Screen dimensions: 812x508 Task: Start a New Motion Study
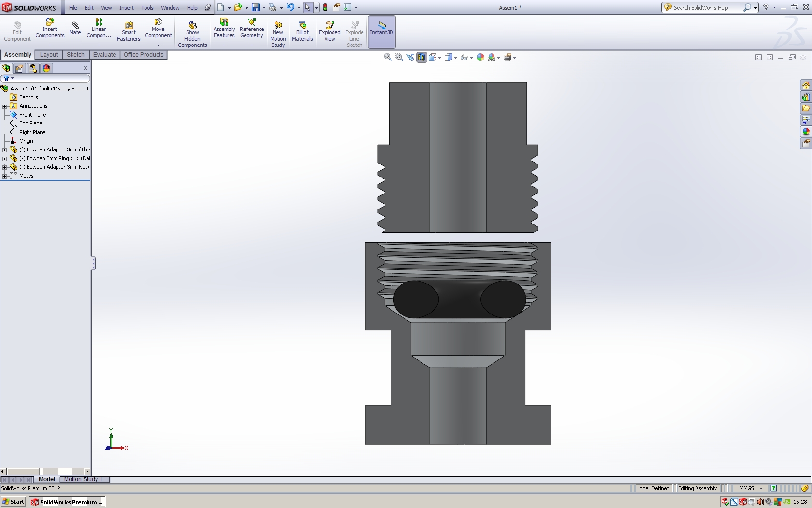coord(278,34)
